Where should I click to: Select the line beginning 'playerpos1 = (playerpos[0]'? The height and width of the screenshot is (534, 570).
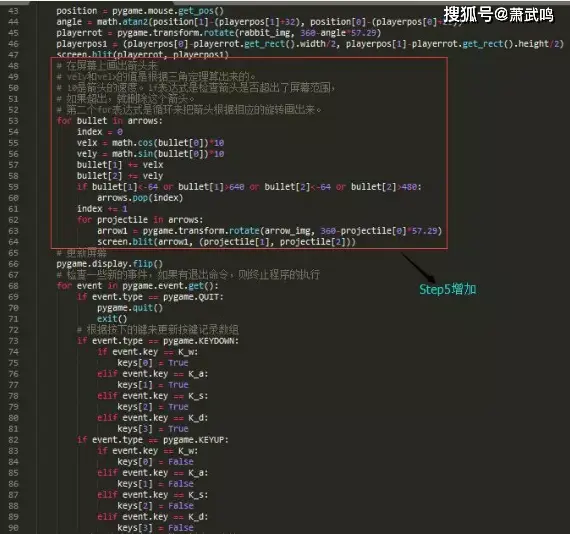click(310, 44)
